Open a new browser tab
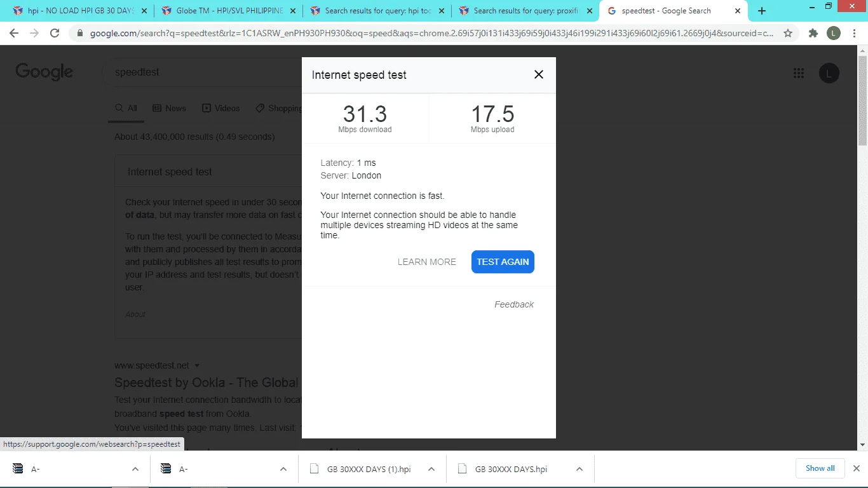 pos(762,11)
